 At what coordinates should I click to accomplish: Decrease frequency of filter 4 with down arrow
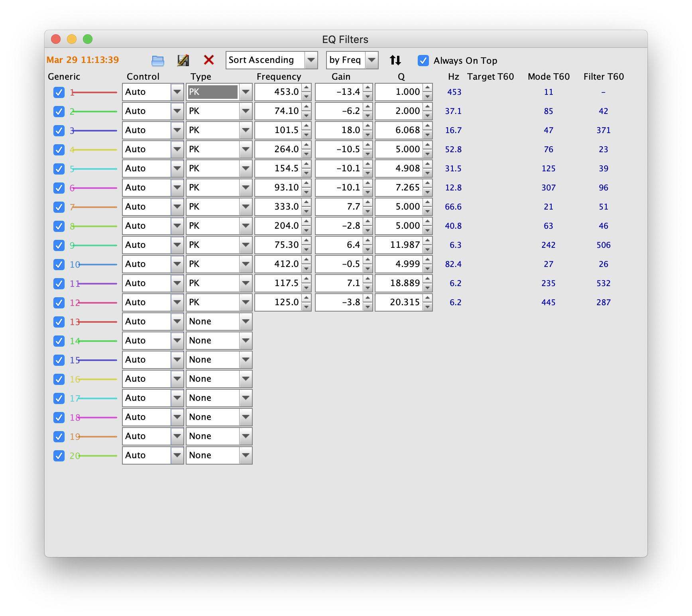click(x=306, y=153)
